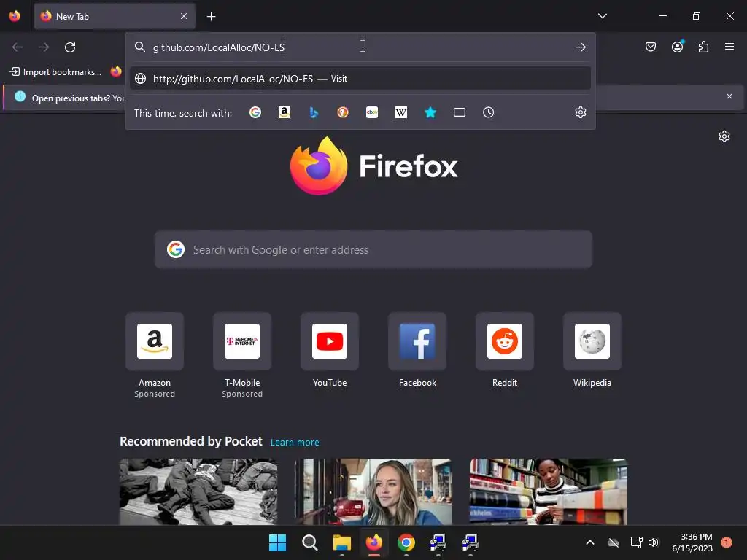Visit http://github.com/LocalAlloc/NO-ES suggestion

pos(360,79)
